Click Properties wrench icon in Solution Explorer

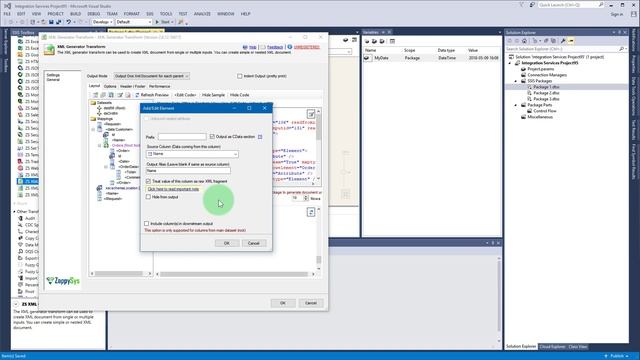[x=563, y=41]
